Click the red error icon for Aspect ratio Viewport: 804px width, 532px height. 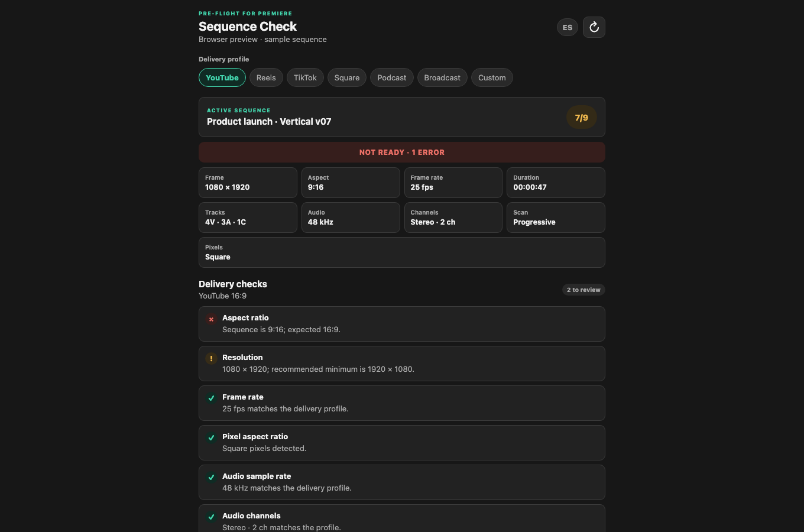pyautogui.click(x=211, y=319)
